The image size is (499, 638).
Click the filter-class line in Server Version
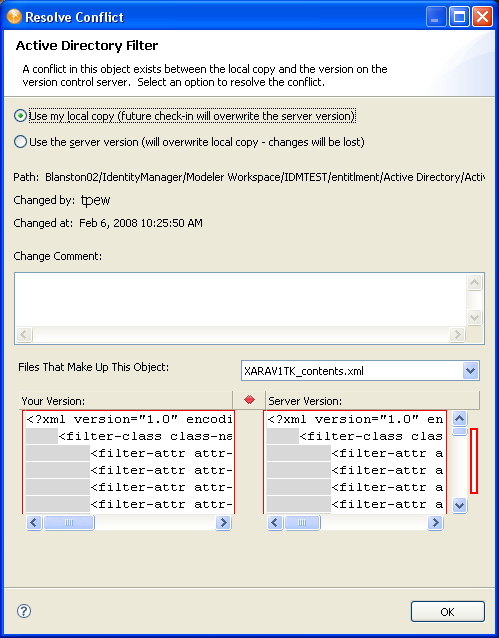(371, 436)
